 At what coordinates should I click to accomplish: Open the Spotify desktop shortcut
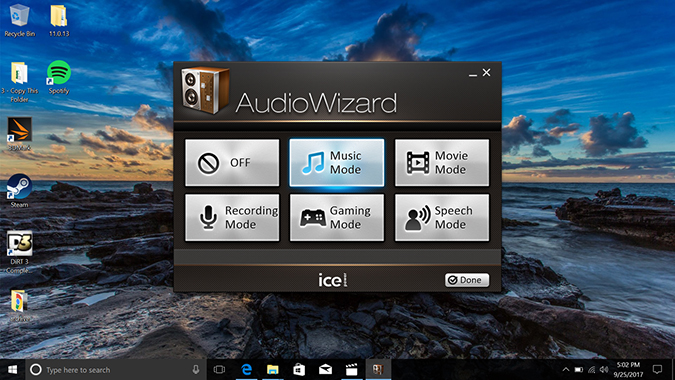[59, 77]
